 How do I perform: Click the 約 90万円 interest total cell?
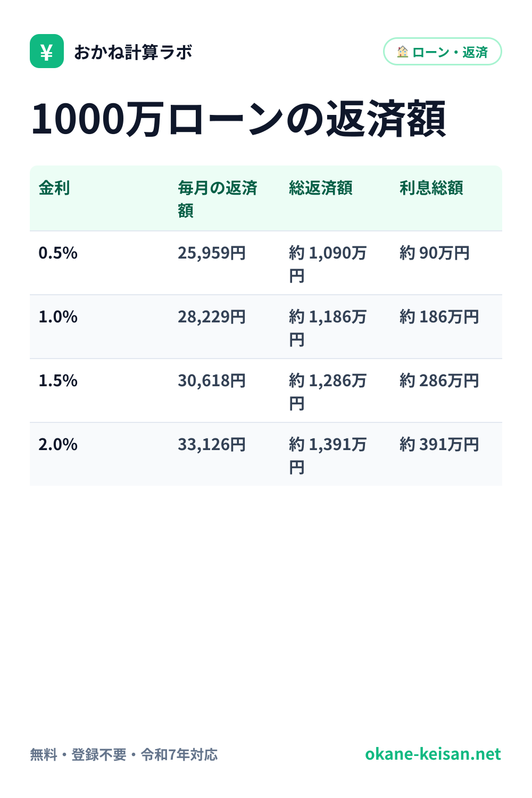pyautogui.click(x=435, y=253)
